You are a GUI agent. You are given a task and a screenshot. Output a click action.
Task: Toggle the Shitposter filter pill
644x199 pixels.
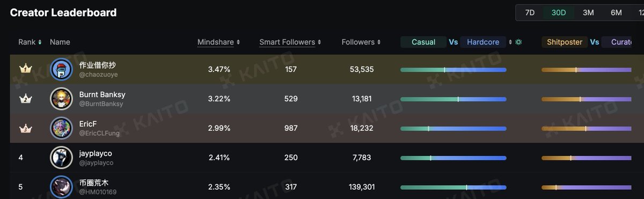coord(565,42)
